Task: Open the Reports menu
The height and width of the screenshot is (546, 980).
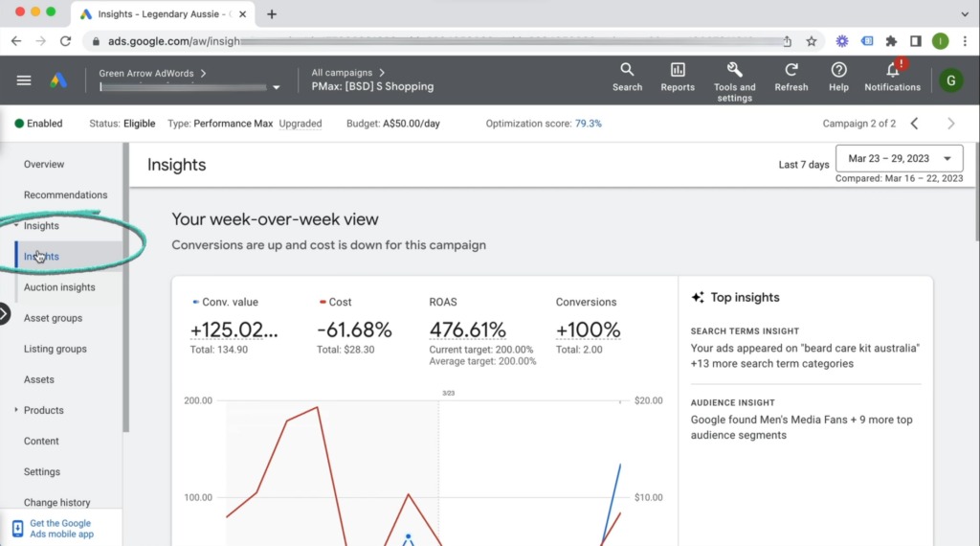Action: [678, 78]
